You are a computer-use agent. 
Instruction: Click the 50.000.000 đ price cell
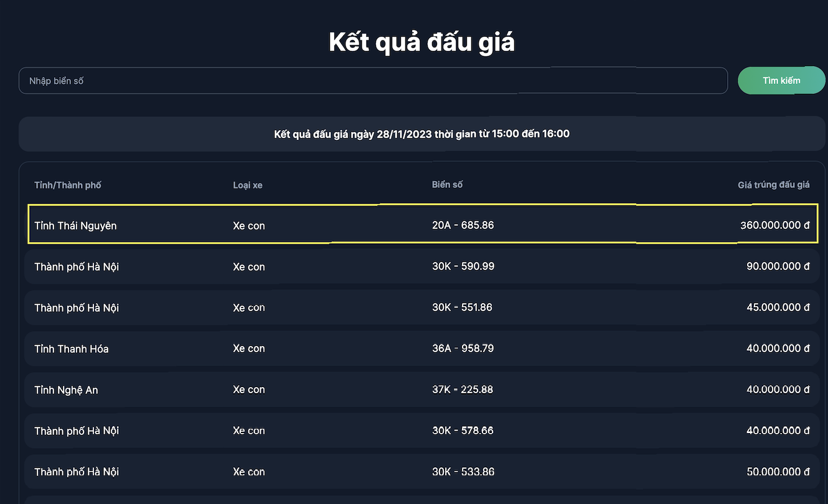coord(778,472)
